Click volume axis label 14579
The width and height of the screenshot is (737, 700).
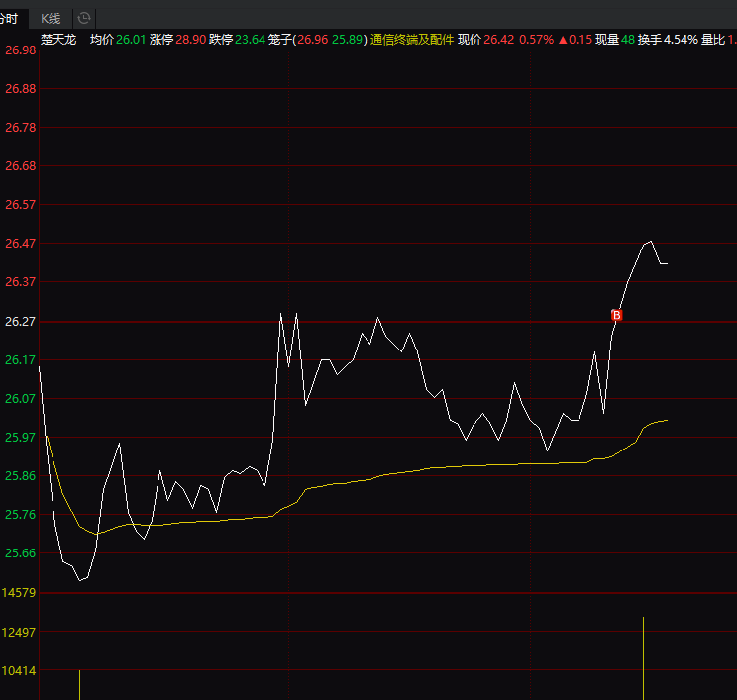click(19, 593)
